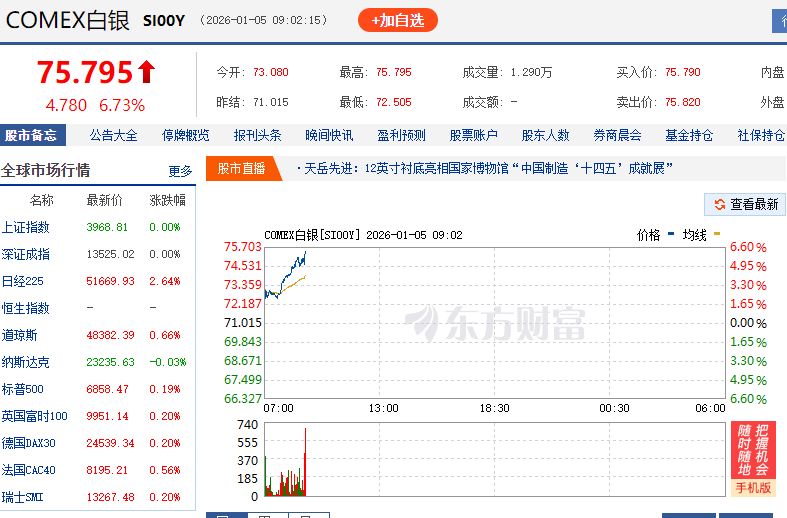Open the 德国DAX30 index link
Viewport: 787px width, 518px height.
28,443
